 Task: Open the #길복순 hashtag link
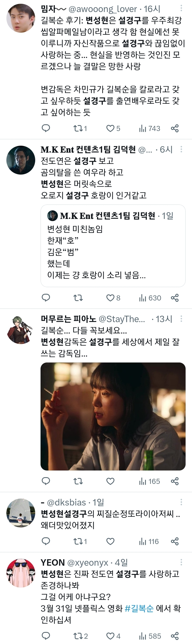pyautogui.click(x=139, y=608)
